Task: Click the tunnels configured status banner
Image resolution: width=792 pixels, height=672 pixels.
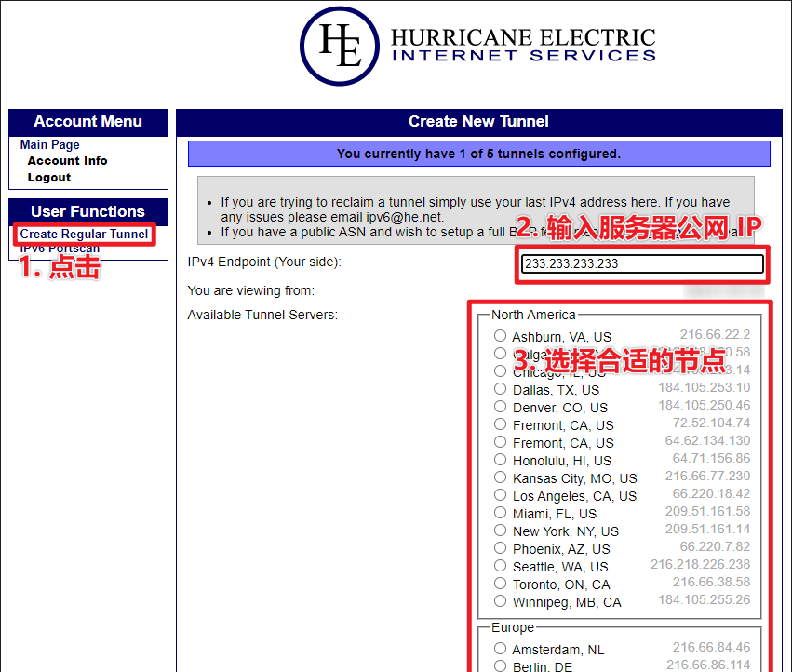Action: [479, 154]
